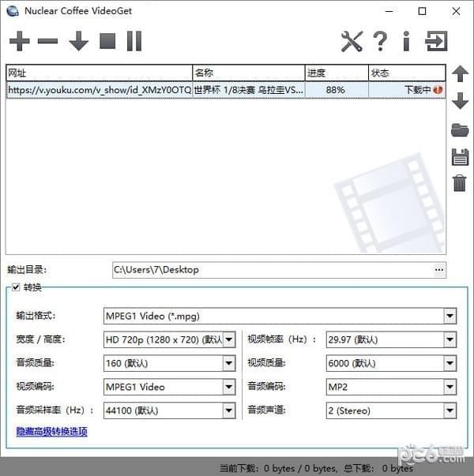Open list with folder icon
The height and width of the screenshot is (476, 474).
click(x=460, y=130)
